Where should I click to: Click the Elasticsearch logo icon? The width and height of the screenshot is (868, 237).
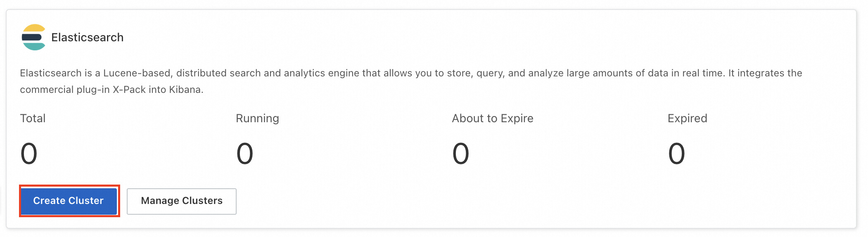(x=33, y=37)
